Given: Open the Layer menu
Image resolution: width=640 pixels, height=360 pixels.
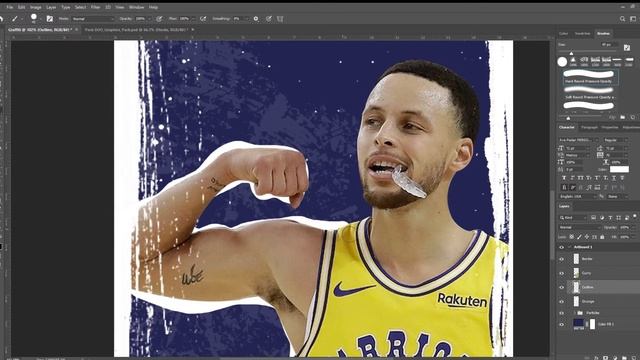Looking at the screenshot, I should pos(51,7).
